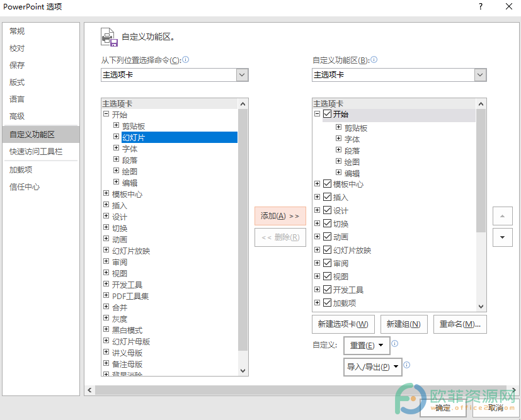521x420 pixels.
Task: Click the 新建组(N) button
Action: pos(404,324)
